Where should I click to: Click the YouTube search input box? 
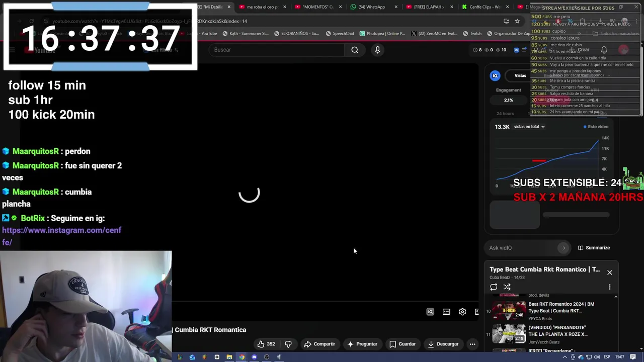(x=277, y=50)
